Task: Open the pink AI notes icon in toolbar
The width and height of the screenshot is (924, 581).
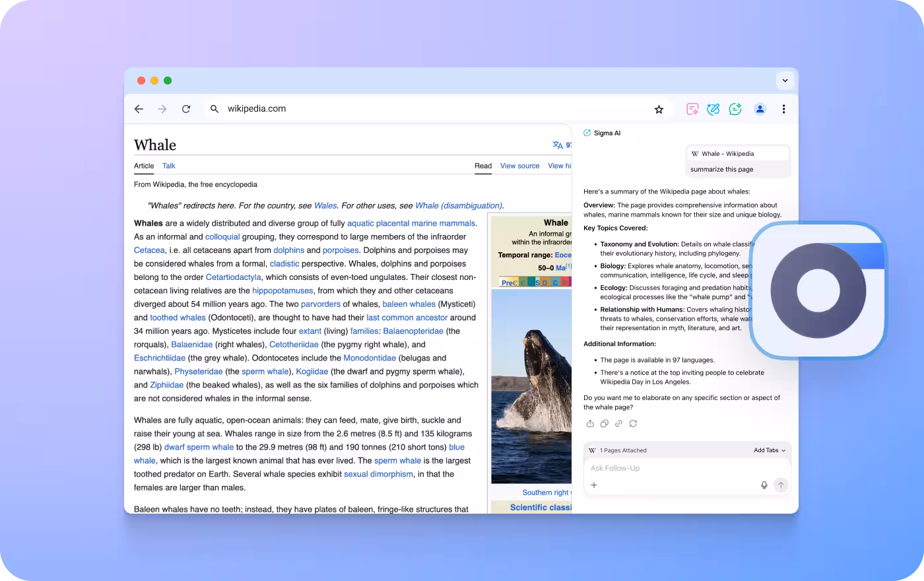Action: [x=692, y=109]
